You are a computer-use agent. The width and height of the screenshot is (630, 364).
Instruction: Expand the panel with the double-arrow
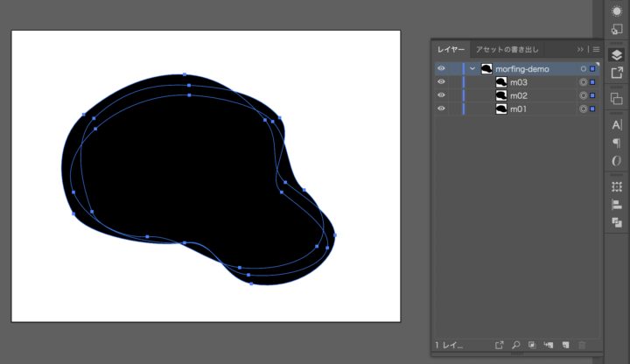pyautogui.click(x=580, y=50)
